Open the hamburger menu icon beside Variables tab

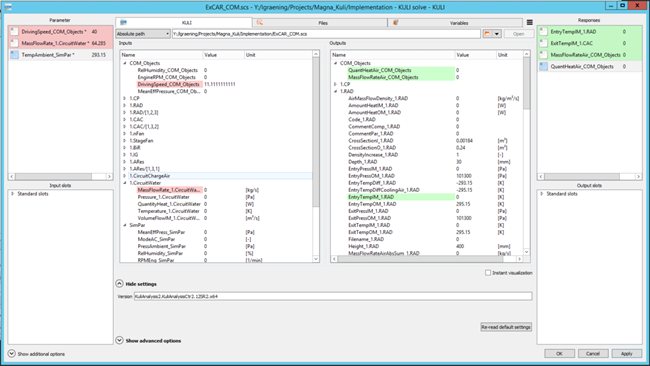(x=529, y=22)
